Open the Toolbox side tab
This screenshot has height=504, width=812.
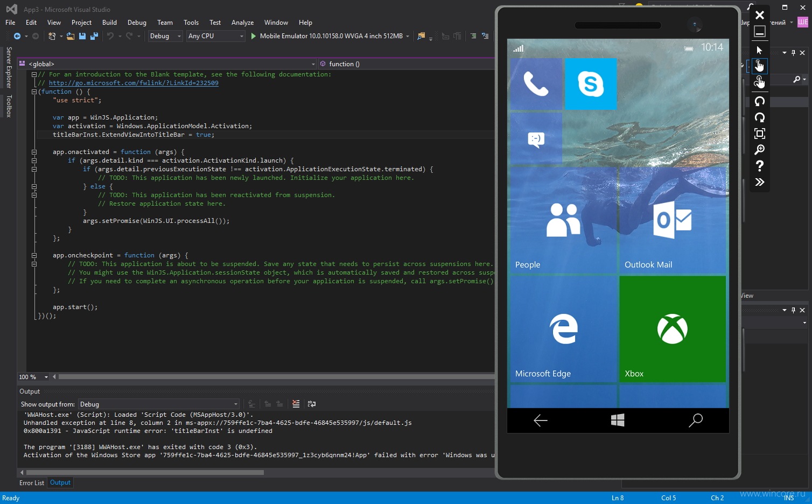coord(9,106)
